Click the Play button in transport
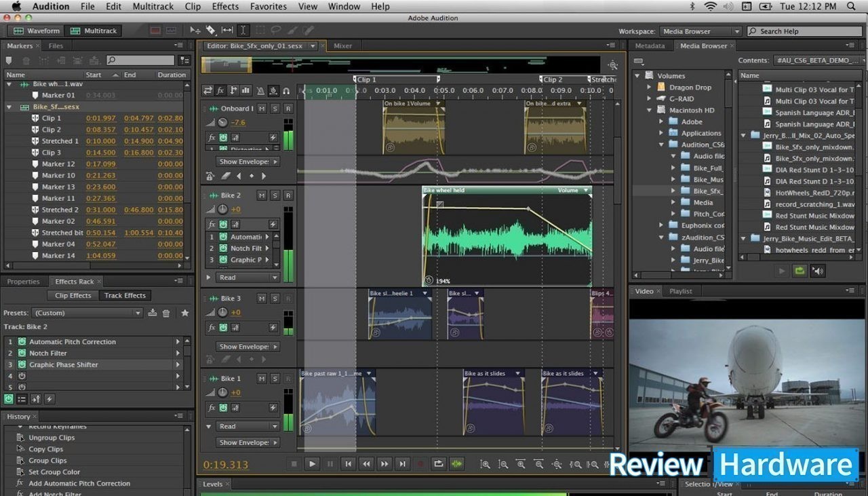Screen dimensions: 868x496 [312, 464]
